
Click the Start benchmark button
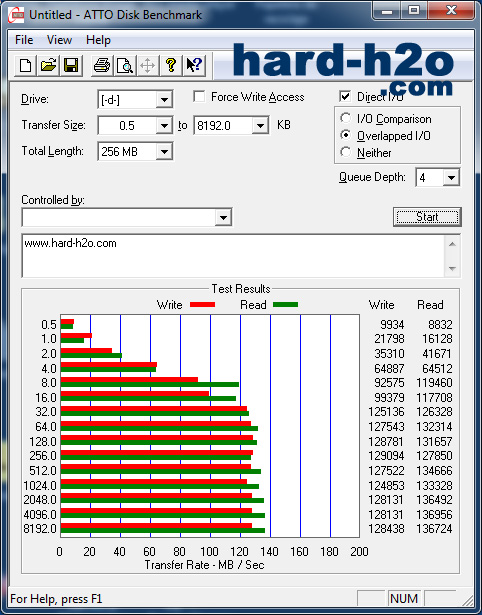pos(427,217)
